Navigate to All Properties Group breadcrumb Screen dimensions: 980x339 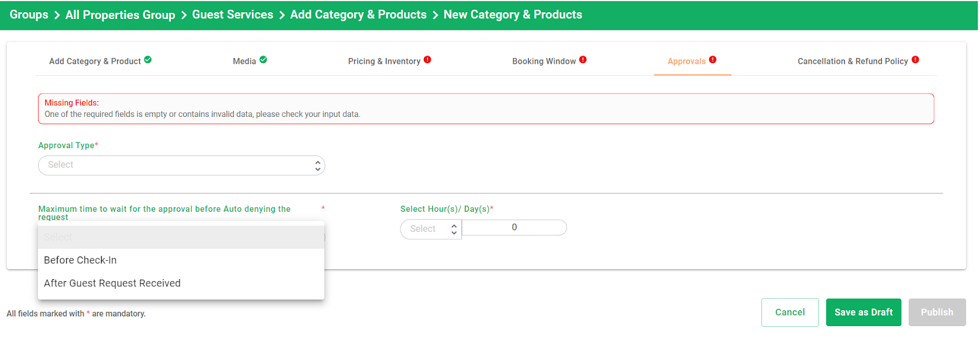coord(120,15)
